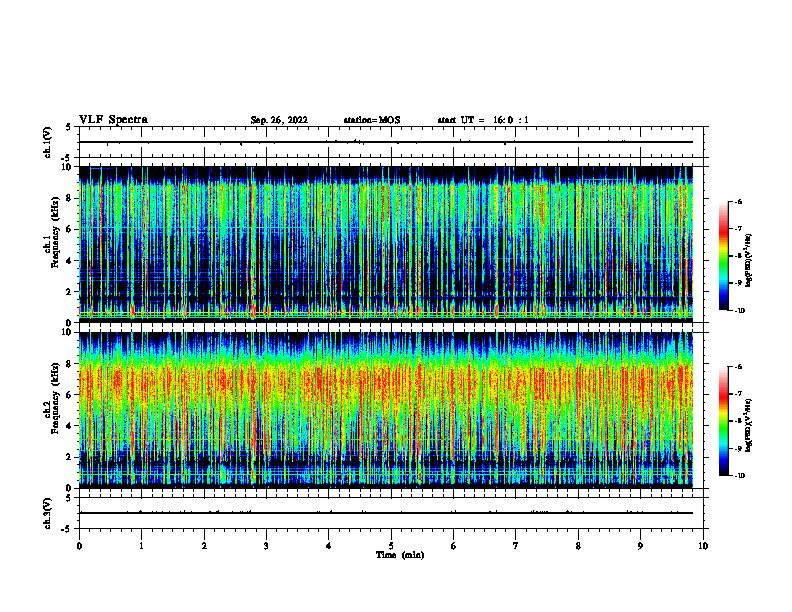792x612 pixels.
Task: Click inside the ch.2 spectrogram panel
Action: [386, 410]
